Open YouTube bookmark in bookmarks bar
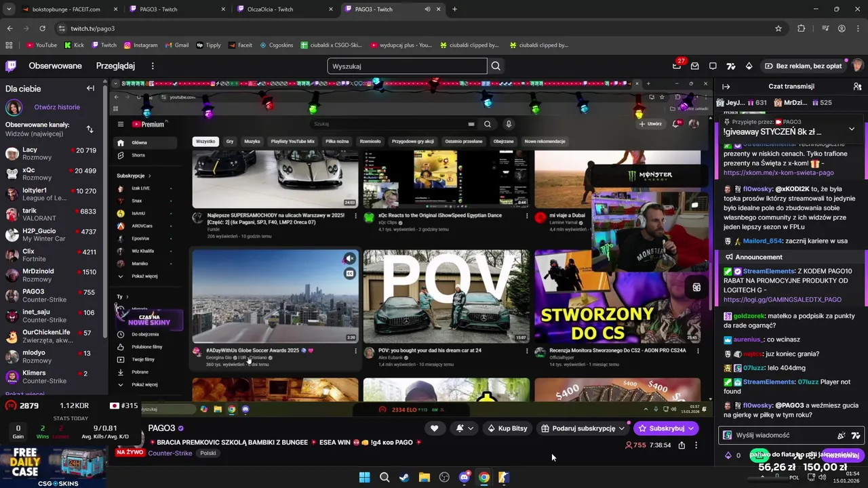The width and height of the screenshot is (868, 488). coord(41,45)
